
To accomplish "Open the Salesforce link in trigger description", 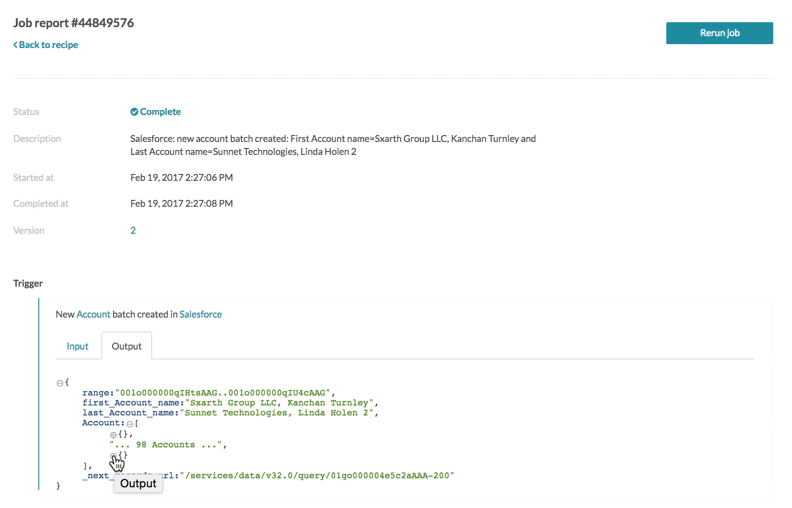I will [x=200, y=314].
